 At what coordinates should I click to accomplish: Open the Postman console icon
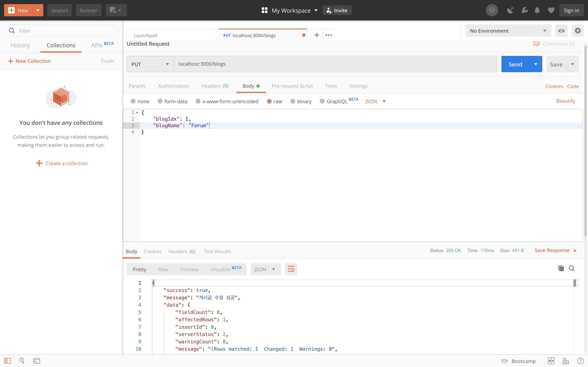(37, 361)
